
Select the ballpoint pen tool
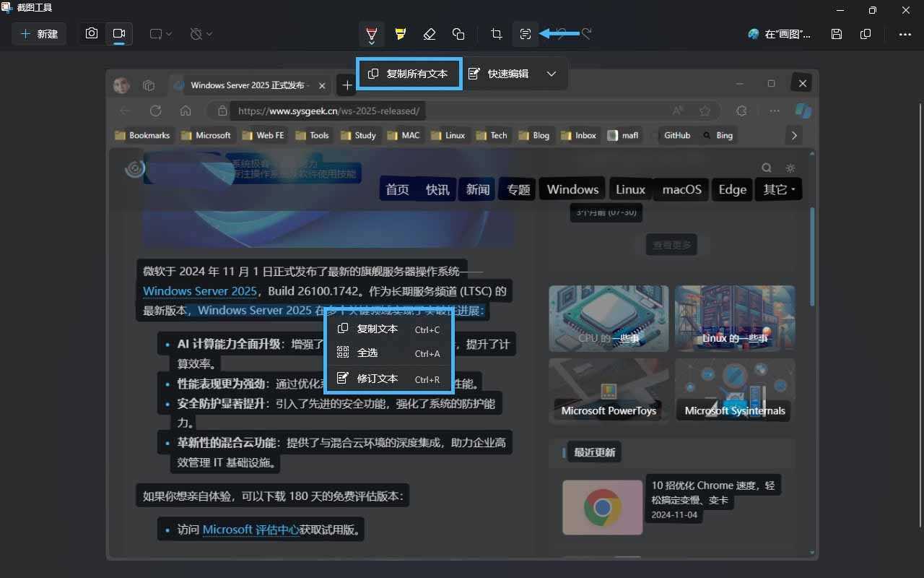click(x=372, y=34)
